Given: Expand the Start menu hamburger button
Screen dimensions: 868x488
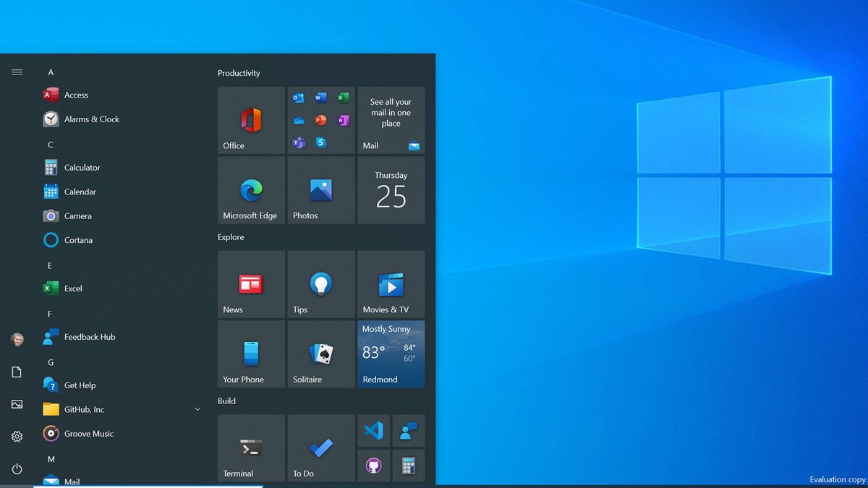Looking at the screenshot, I should (17, 72).
